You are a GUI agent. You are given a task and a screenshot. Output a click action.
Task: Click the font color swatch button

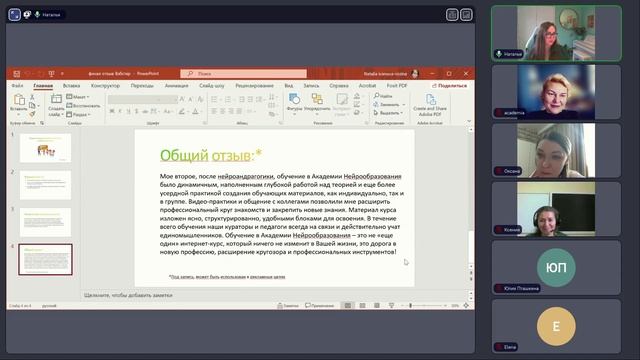(196, 111)
